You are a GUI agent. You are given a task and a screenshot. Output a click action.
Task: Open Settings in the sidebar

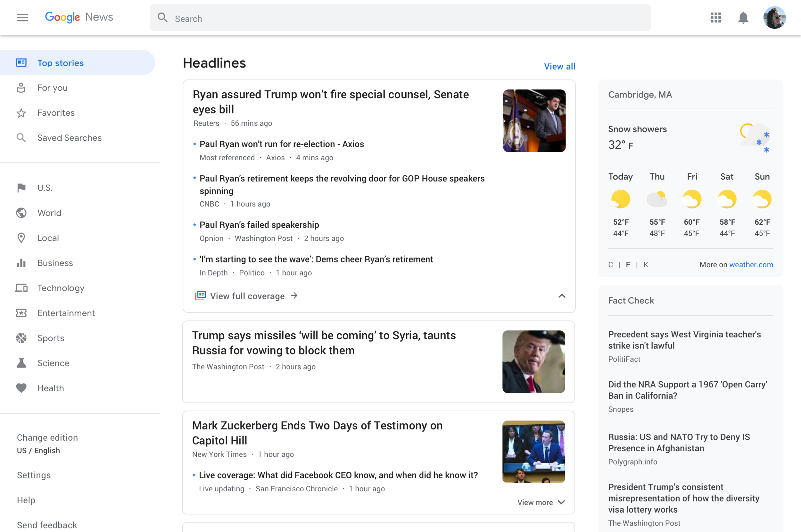click(34, 475)
